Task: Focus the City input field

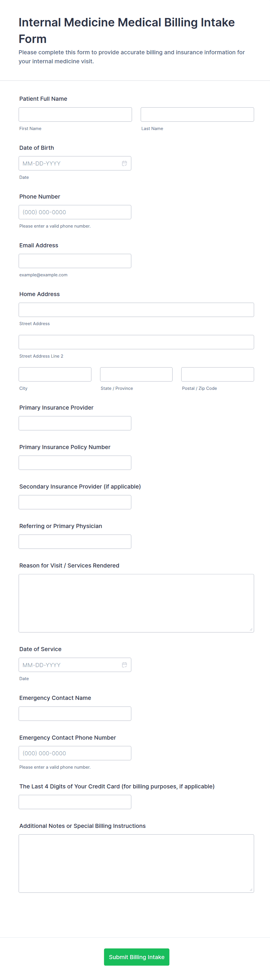Action: click(x=55, y=374)
